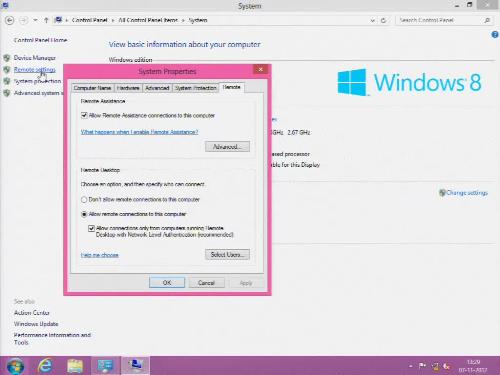Open Windows Update under See also

pos(36,324)
